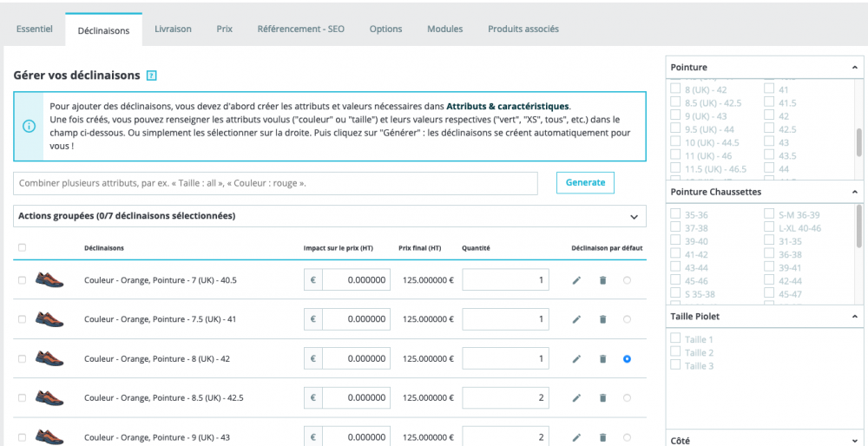Open shoe thumbnail of the 8.5 (UK) - 42.5 row
Viewport: 868px width, 446px height.
tap(49, 397)
